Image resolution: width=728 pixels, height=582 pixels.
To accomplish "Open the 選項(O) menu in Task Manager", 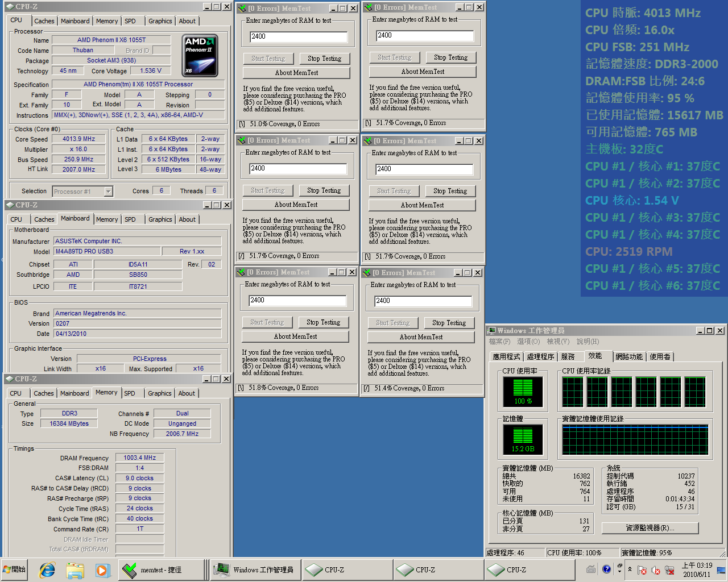I will [528, 342].
